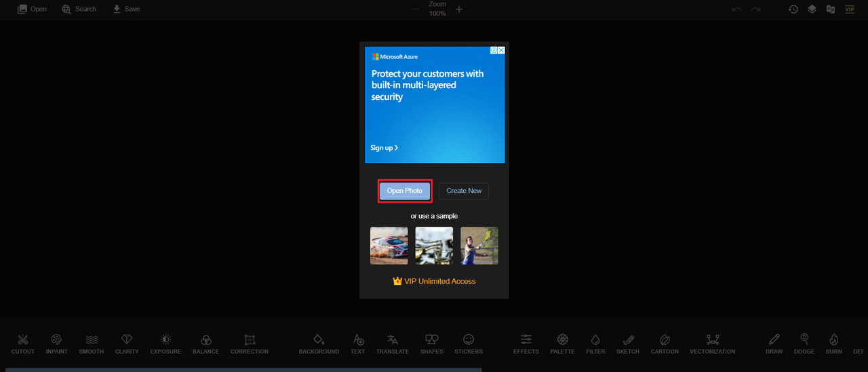The image size is (868, 372).
Task: Select the Exposure tool
Action: pyautogui.click(x=165, y=344)
